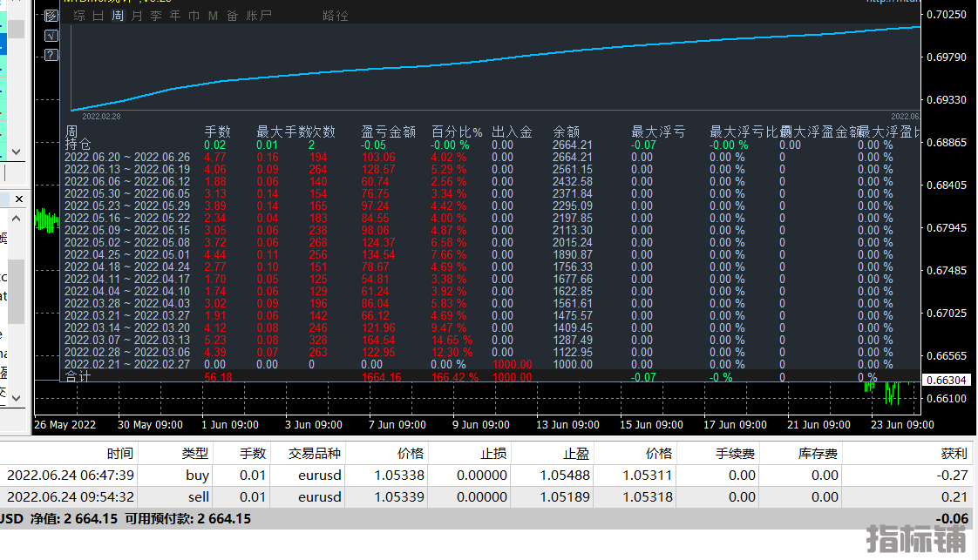The width and height of the screenshot is (978, 560).
Task: Click the 出入金 statistics header
Action: pyautogui.click(x=512, y=132)
